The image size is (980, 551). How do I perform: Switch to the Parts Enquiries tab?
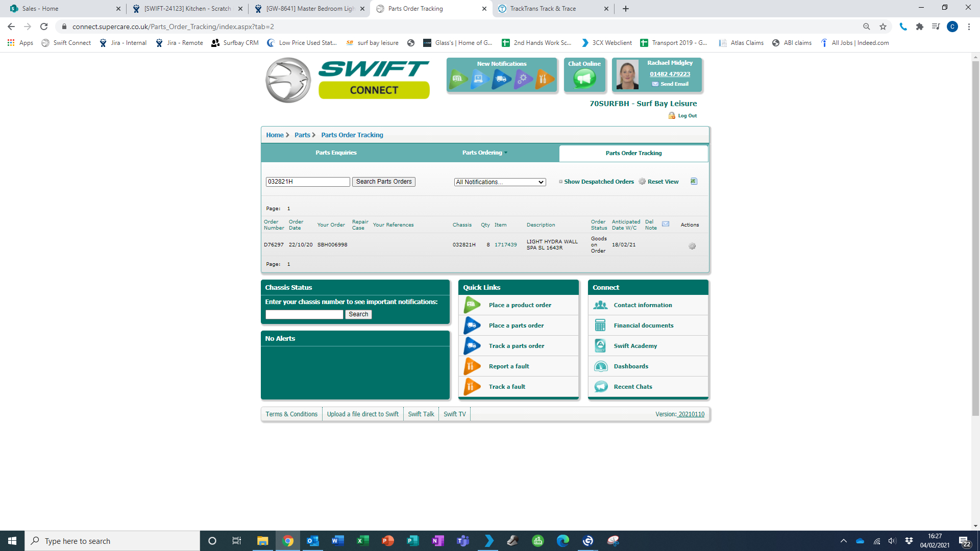[336, 153]
